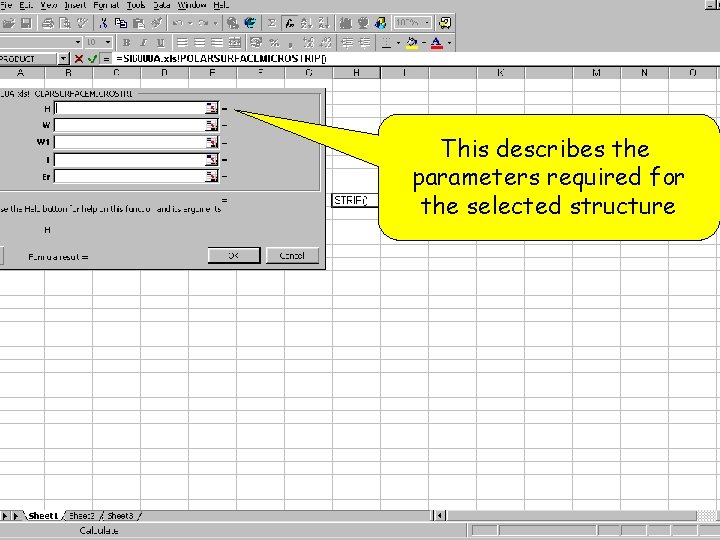Expand the function name box dropdown
The image size is (720, 540).
pos(63,59)
